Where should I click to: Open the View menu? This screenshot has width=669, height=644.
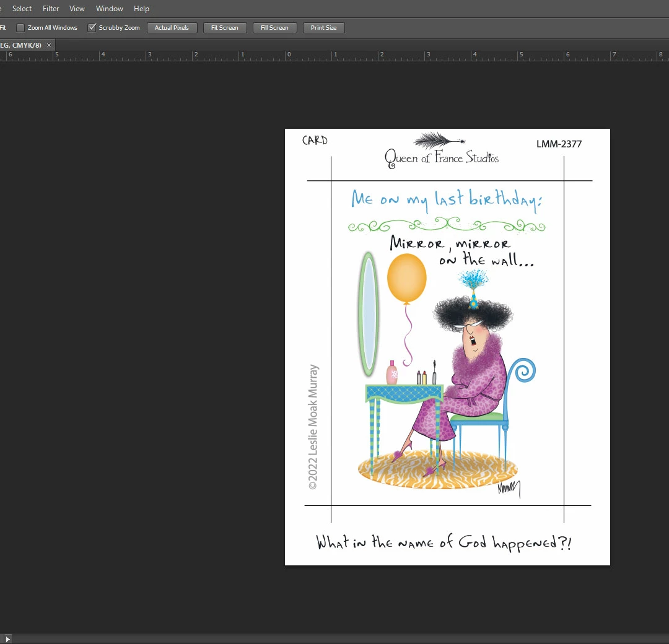[x=77, y=9]
